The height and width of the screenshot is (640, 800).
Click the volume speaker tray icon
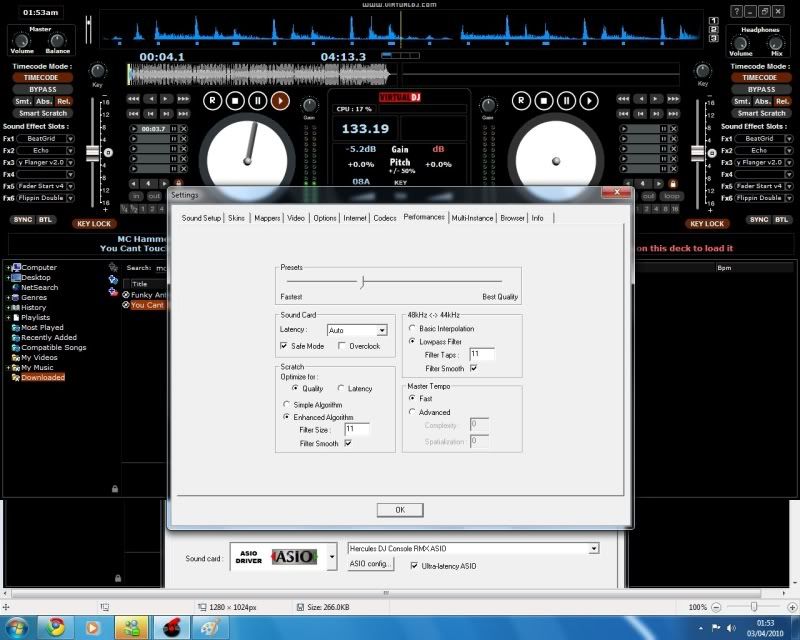coord(731,628)
